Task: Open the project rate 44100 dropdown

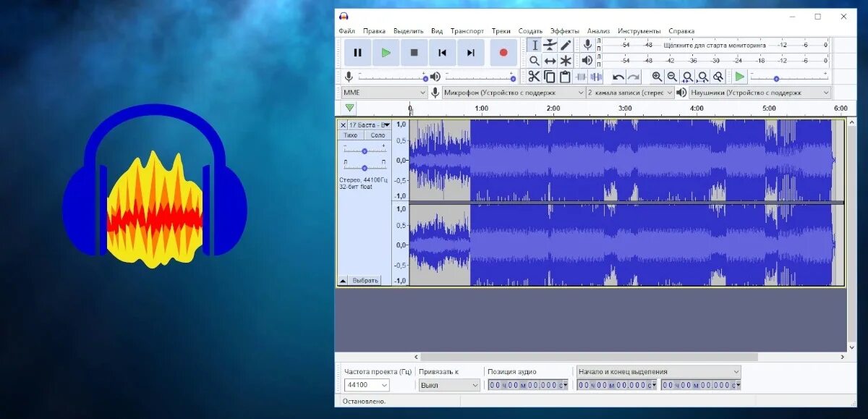Action: [367, 386]
